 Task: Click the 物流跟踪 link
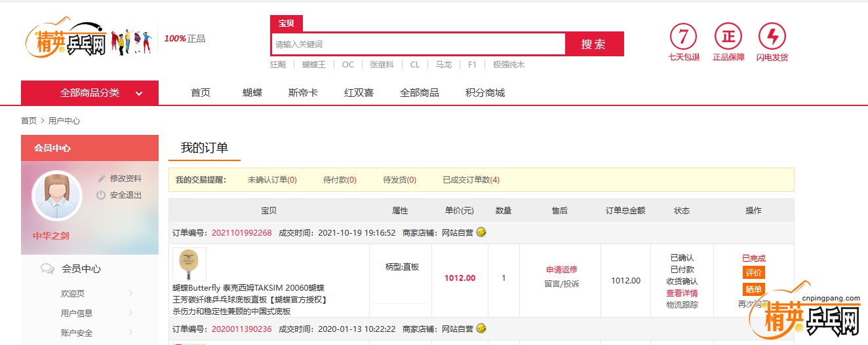coord(682,305)
